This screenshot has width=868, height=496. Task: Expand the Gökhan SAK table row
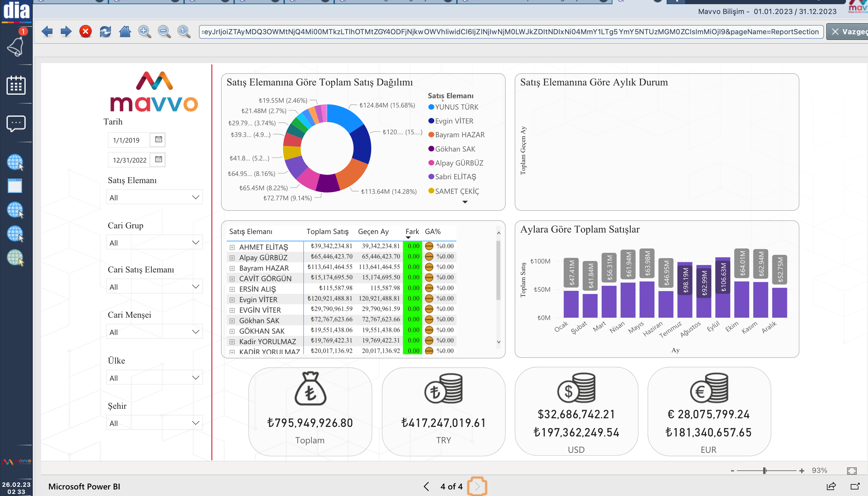[232, 321]
